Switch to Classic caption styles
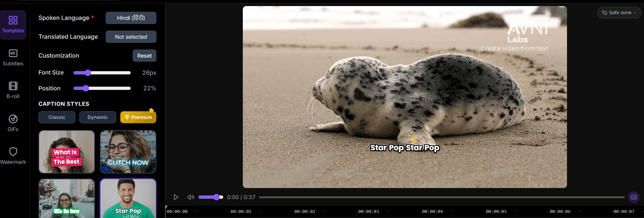Image resolution: width=644 pixels, height=218 pixels. 57,117
